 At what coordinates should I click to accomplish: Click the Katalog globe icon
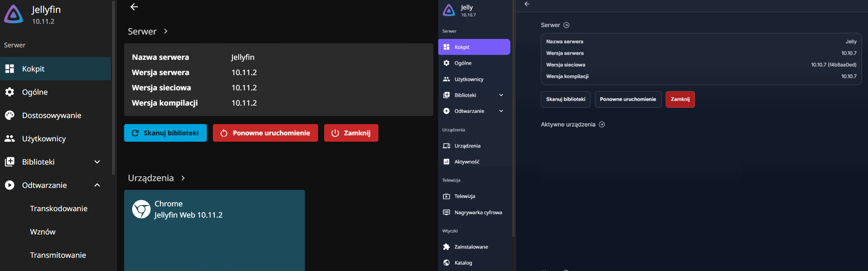[446, 263]
